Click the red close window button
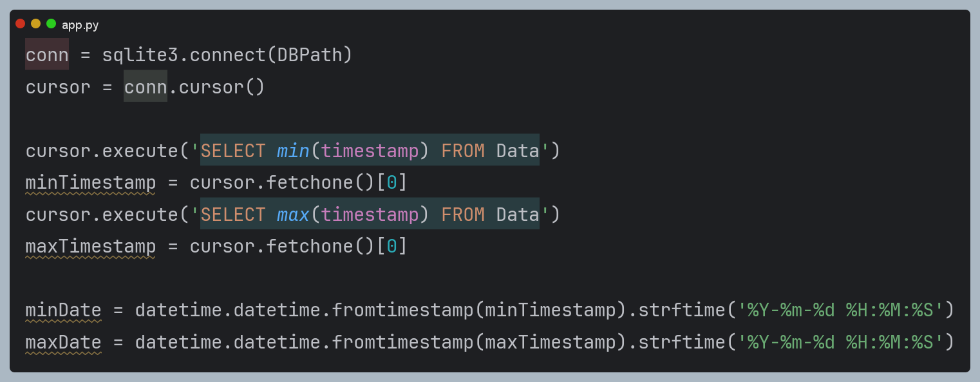Viewport: 980px width, 382px height. 21,24
